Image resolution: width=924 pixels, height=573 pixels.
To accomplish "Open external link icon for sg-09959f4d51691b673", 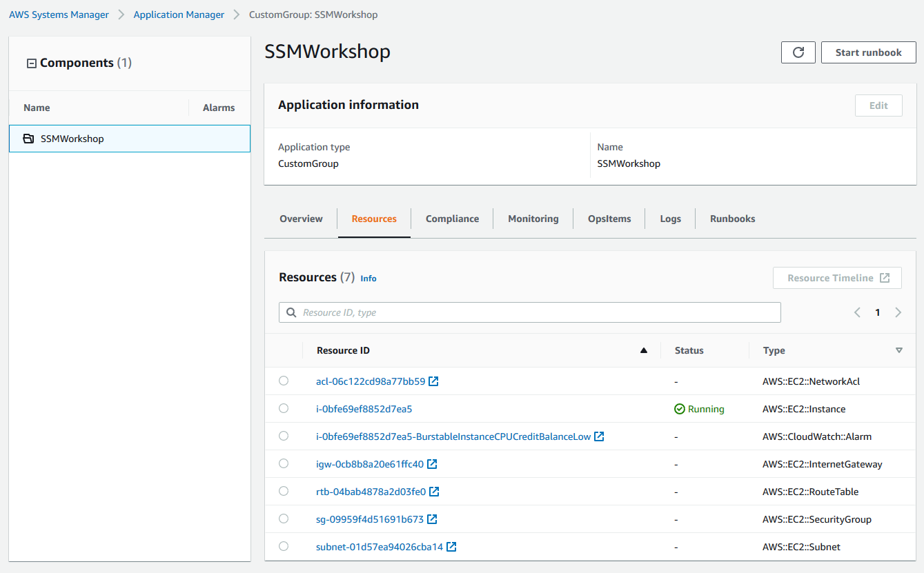I will coord(432,519).
